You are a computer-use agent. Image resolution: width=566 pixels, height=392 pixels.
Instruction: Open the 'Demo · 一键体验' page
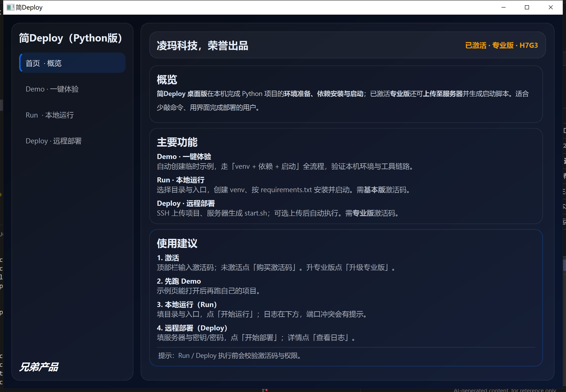[x=52, y=89]
